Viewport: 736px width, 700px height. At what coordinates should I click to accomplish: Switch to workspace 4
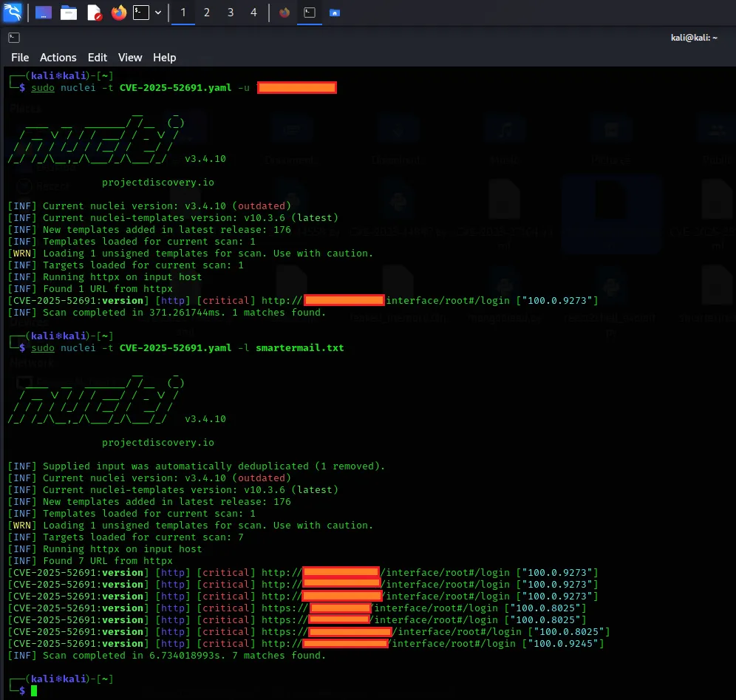pyautogui.click(x=253, y=13)
